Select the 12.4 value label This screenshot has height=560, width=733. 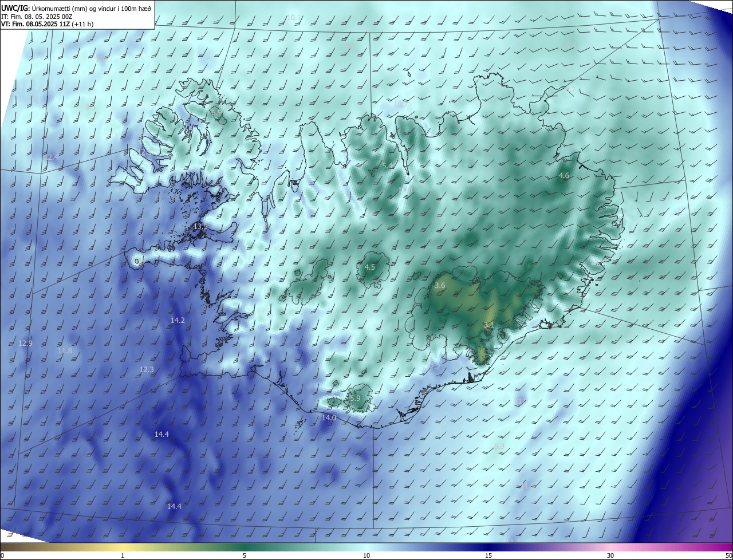click(x=52, y=157)
